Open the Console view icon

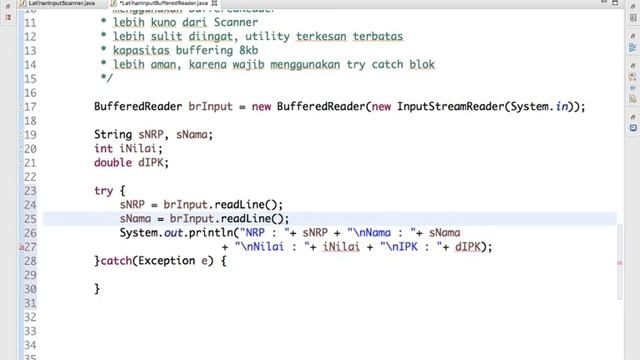point(633,128)
